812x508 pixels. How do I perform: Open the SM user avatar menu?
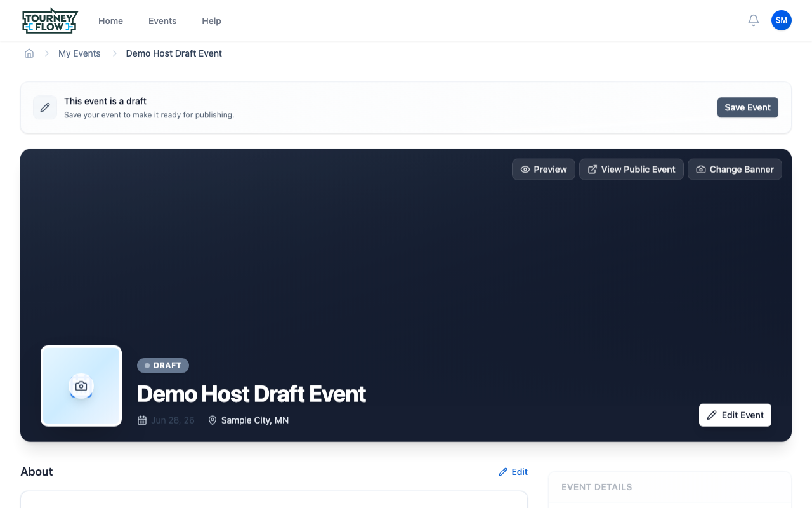782,20
